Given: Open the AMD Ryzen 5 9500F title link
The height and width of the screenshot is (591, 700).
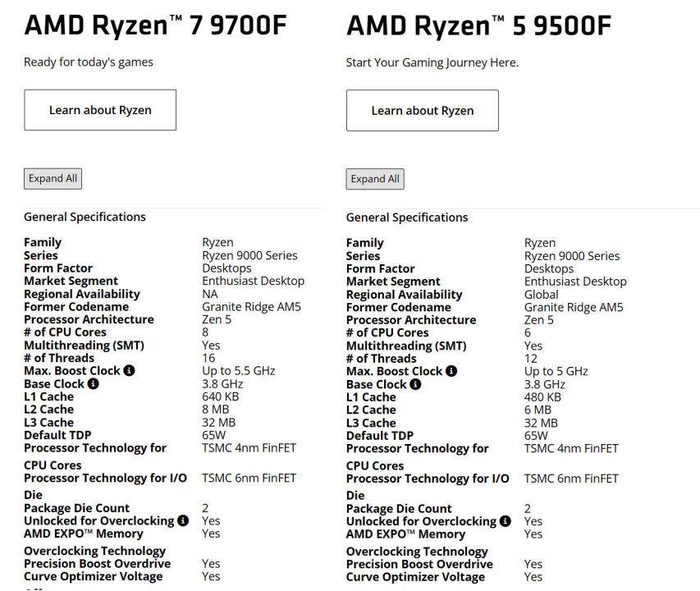Looking at the screenshot, I should click(x=476, y=25).
